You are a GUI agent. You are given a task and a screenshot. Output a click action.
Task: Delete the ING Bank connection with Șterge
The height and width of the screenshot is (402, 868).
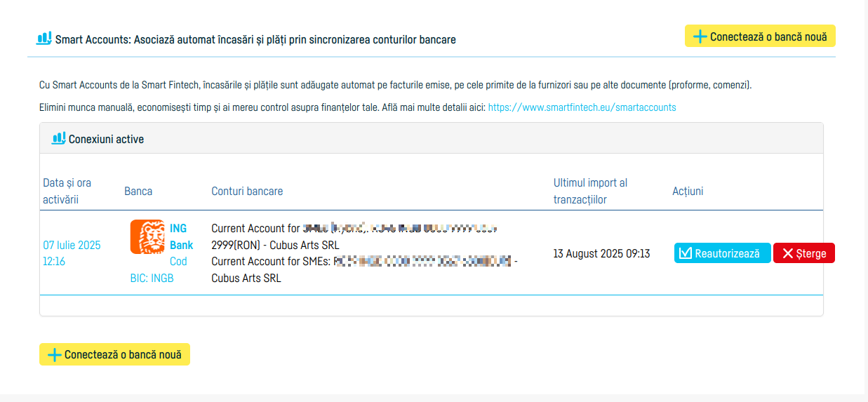pyautogui.click(x=803, y=253)
